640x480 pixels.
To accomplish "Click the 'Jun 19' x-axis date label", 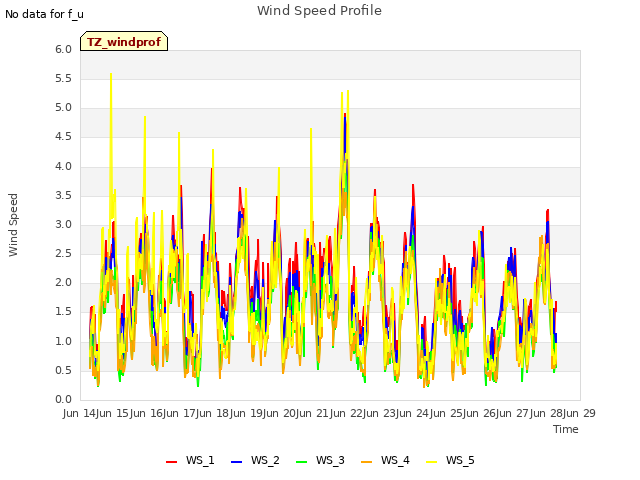I will pos(247,413).
